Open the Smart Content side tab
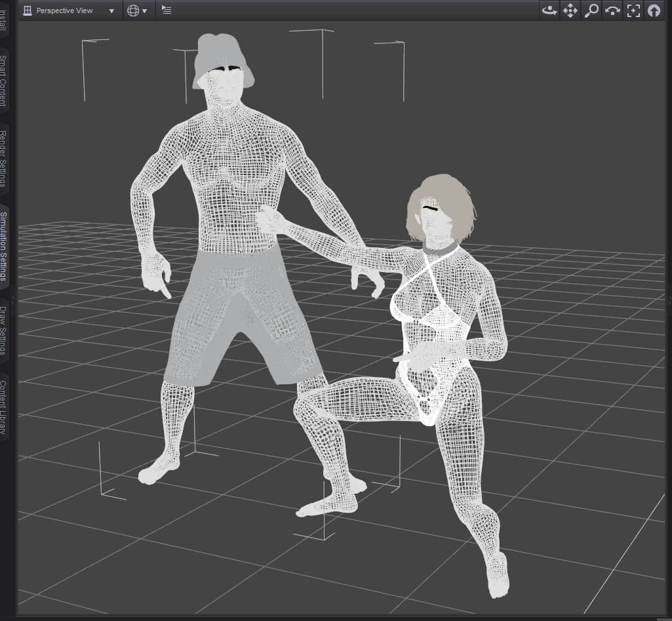672x621 pixels. (3, 81)
